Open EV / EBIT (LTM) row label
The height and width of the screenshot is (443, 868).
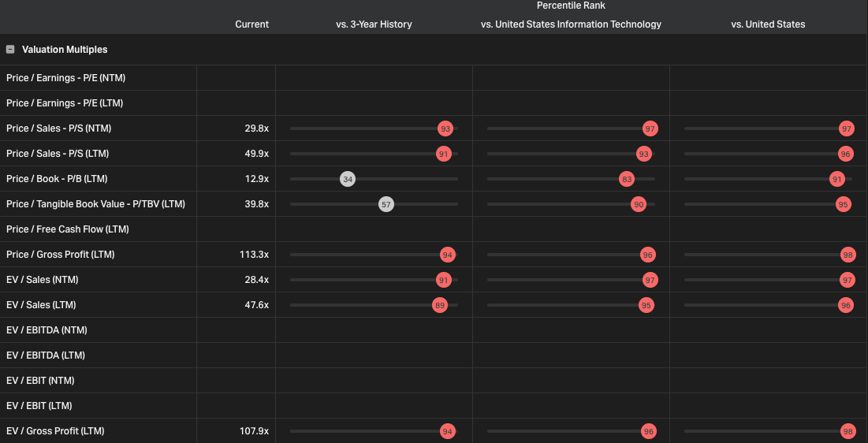point(39,406)
